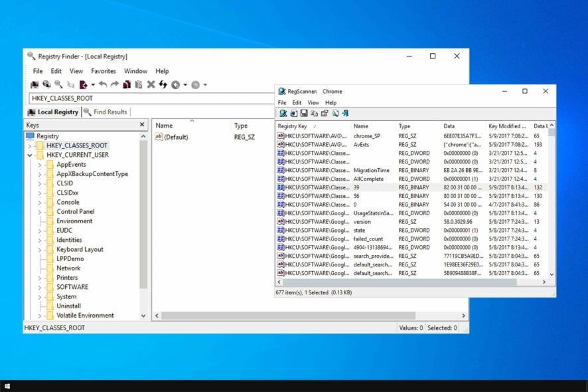Click the Paste icon in Registry Finder toolbar
Viewport: 588px width, 392px height.
point(139,85)
